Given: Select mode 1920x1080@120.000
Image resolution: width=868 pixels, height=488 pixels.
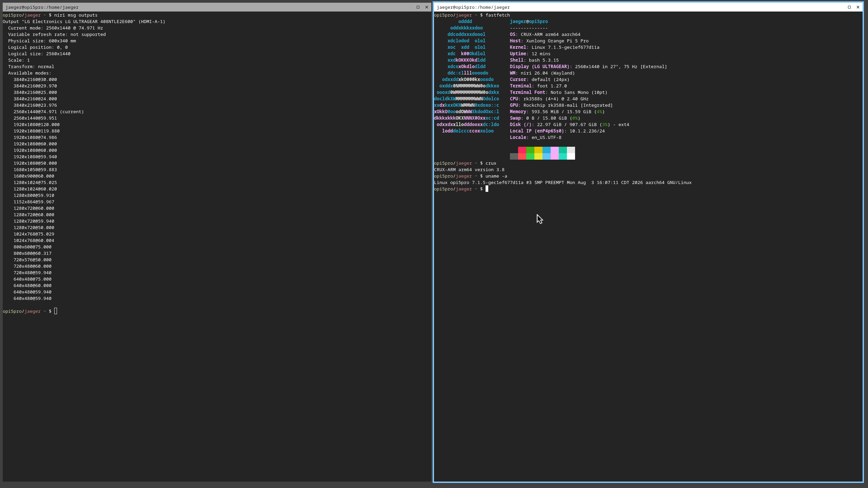Looking at the screenshot, I should coord(37,125).
